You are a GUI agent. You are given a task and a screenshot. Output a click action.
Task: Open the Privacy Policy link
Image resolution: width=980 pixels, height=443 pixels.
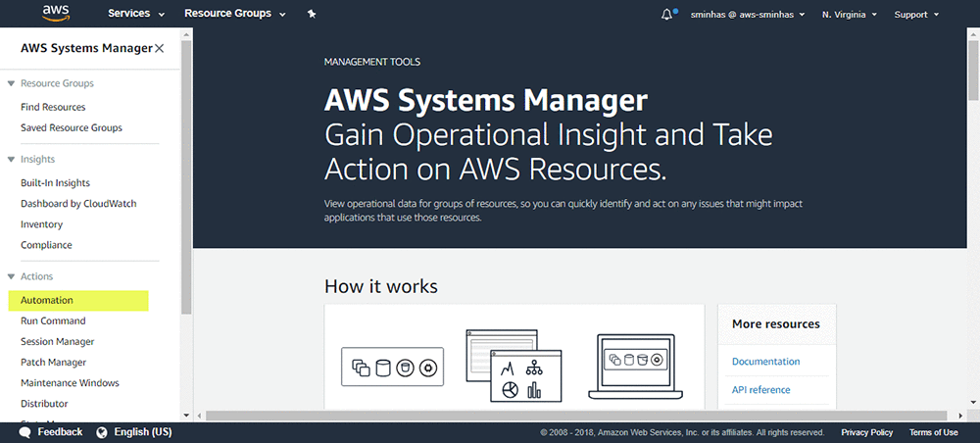coord(866,432)
